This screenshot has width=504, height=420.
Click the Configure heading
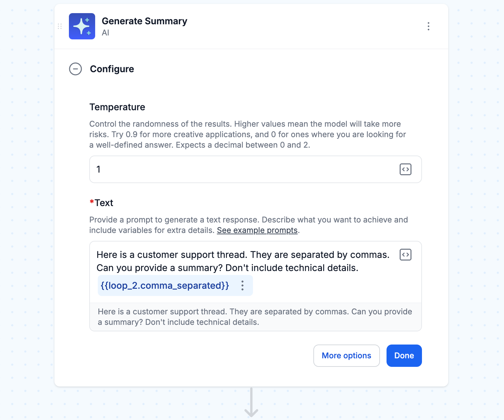point(112,69)
